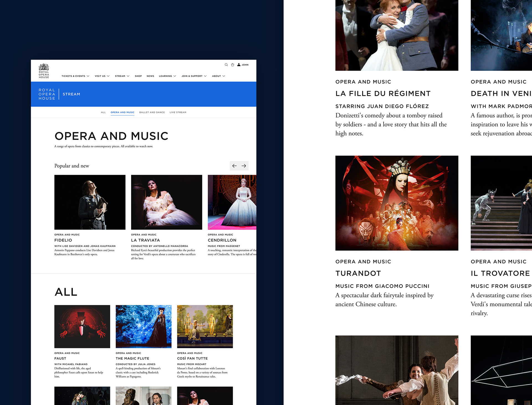Click the IL TROVATORE title
This screenshot has width=532, height=405.
pyautogui.click(x=500, y=273)
